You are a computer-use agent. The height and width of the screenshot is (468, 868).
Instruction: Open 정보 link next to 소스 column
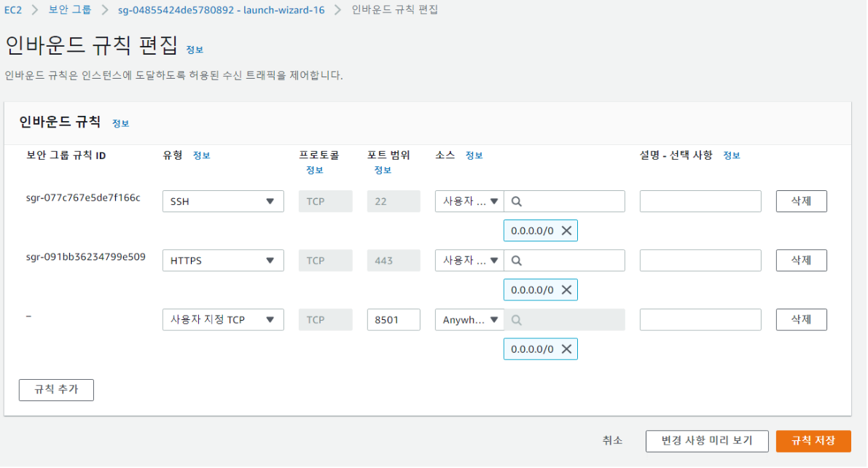(x=474, y=155)
